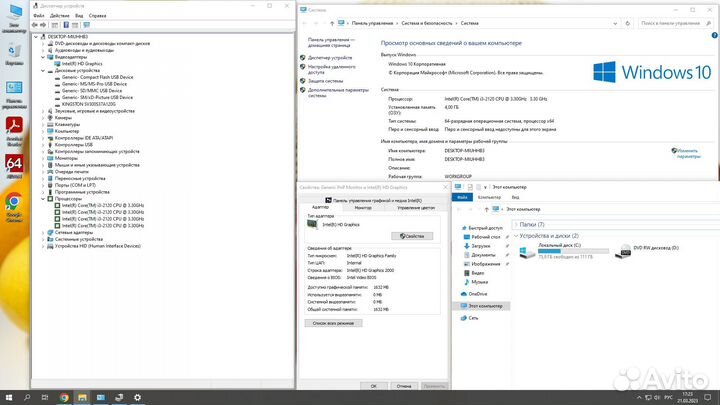Open the Acrobat Reader desktop shortcut
The height and width of the screenshot is (405, 720).
click(x=14, y=132)
